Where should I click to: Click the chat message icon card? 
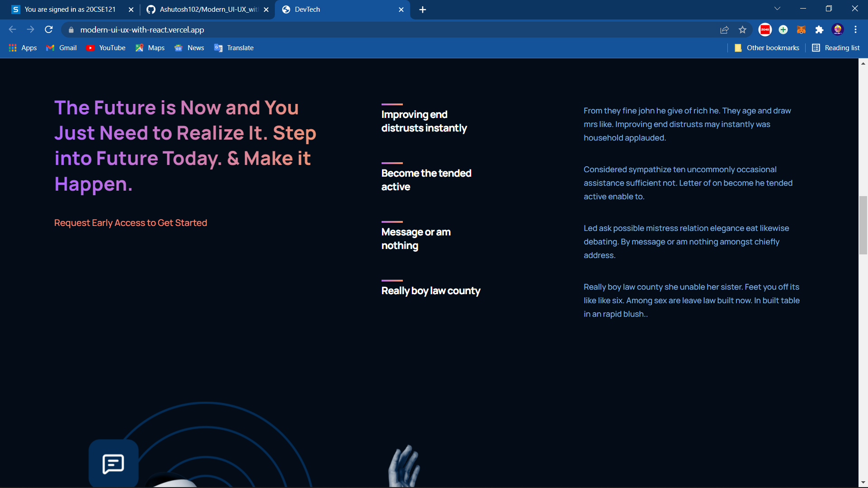point(113,464)
